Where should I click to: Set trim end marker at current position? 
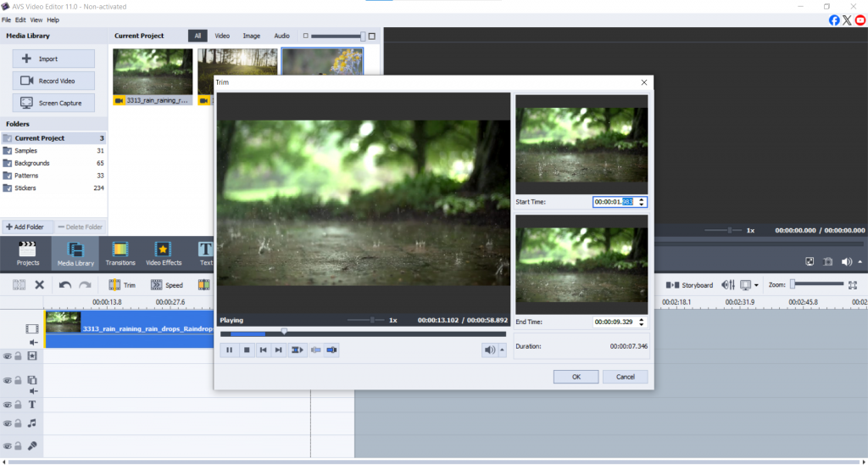331,350
